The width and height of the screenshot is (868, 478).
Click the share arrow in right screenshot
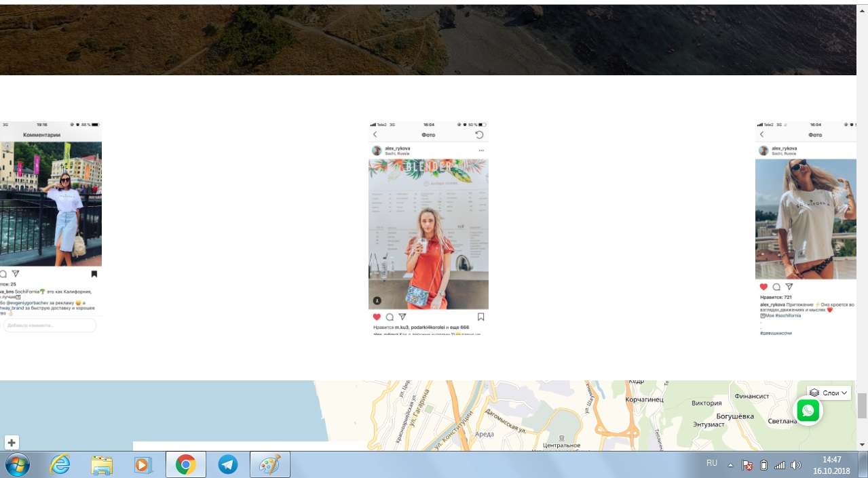(x=789, y=287)
